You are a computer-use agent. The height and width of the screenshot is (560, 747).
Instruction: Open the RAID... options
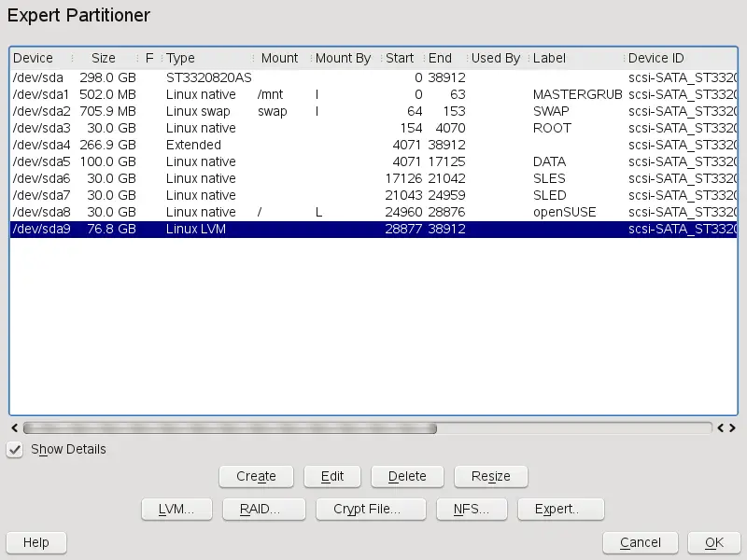(x=259, y=510)
